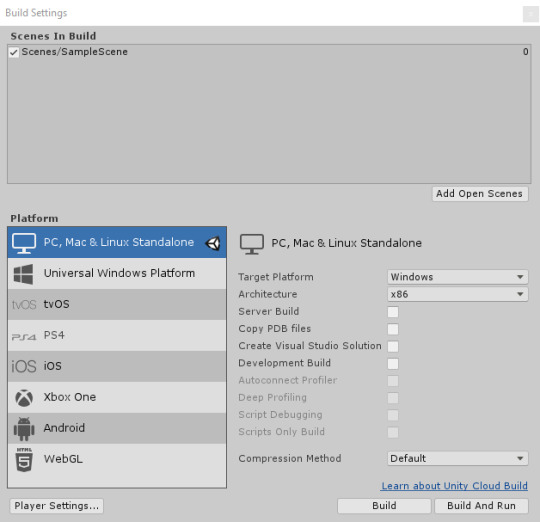Select Universal Windows Platform in list
Screen dimensions: 540x522
117,273
